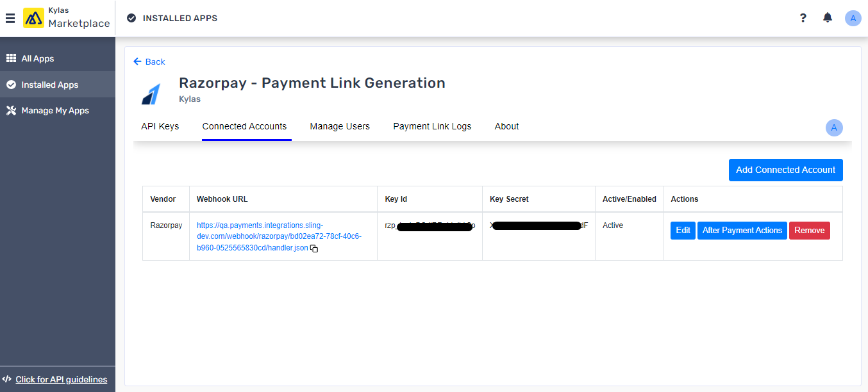The height and width of the screenshot is (392, 868).
Task: Edit the Razorpay connected account
Action: 683,231
